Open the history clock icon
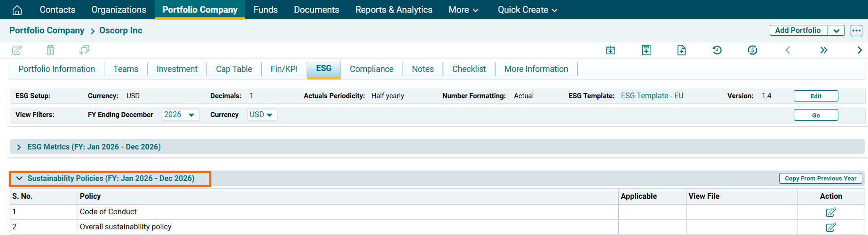 click(x=717, y=50)
